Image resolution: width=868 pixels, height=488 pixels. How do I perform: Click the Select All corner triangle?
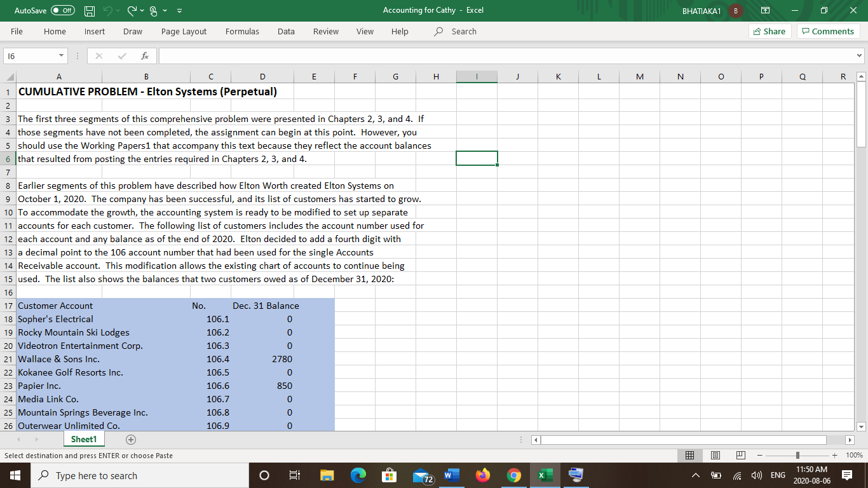pyautogui.click(x=9, y=76)
